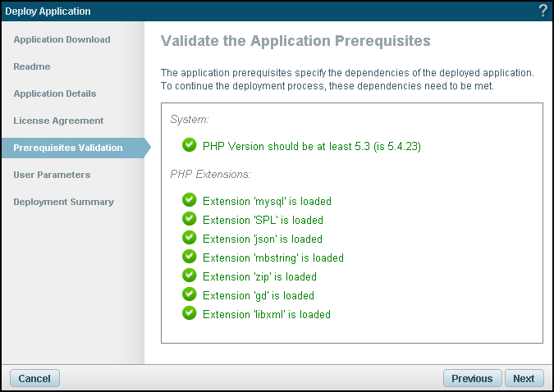Viewport: 554px width, 392px height.
Task: Select the Application Details step
Action: pyautogui.click(x=55, y=93)
